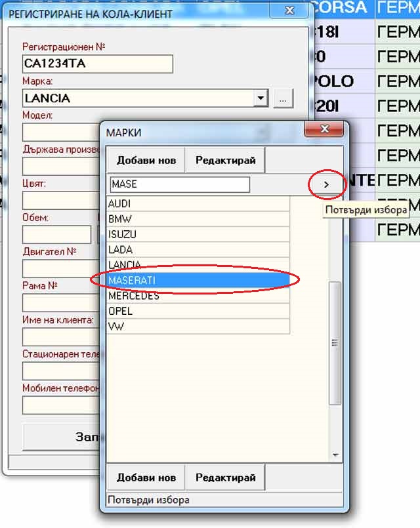Viewport: 420px width, 528px height.
Task: Click the Регистрационен № field CA1234TA
Action: (98, 64)
